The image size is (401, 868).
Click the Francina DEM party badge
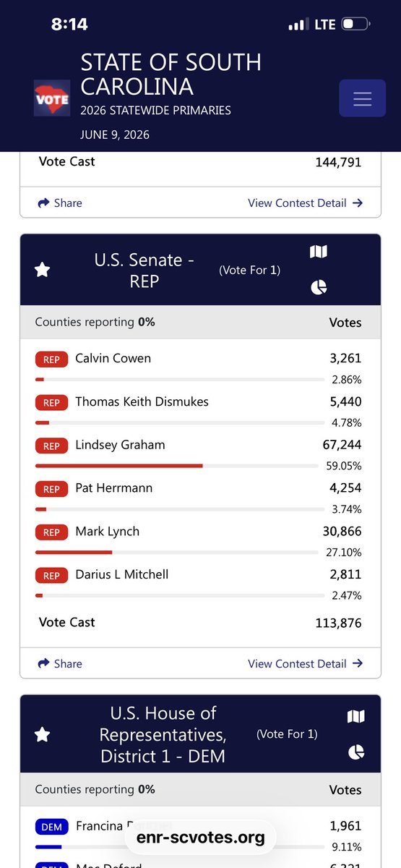click(x=51, y=827)
